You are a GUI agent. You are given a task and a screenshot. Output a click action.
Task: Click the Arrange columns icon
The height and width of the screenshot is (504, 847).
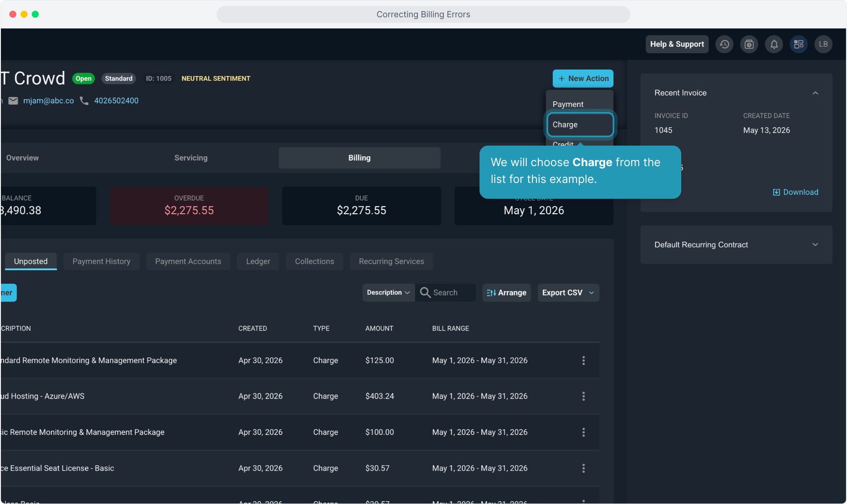pos(491,293)
